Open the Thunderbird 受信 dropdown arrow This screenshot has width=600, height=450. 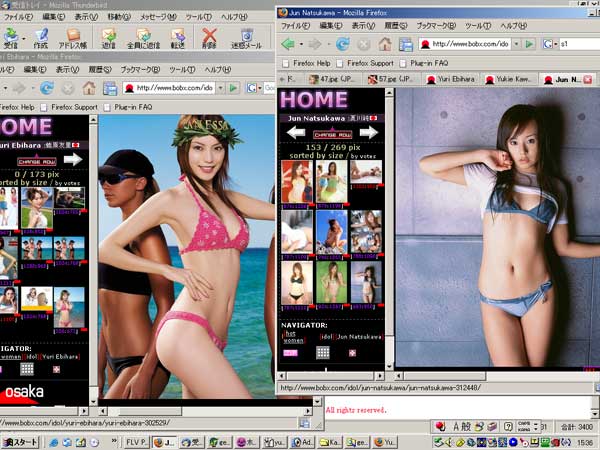coord(24,39)
